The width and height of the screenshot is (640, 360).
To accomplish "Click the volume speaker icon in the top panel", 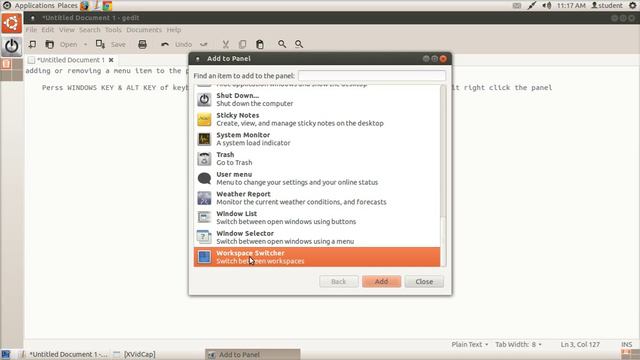I will (x=547, y=5).
